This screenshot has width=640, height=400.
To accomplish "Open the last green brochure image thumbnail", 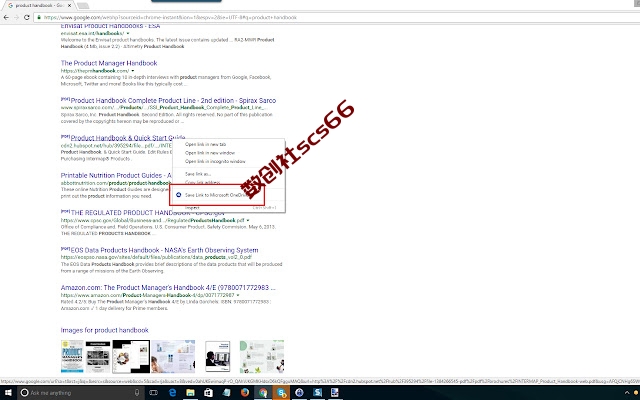I will (x=262, y=356).
